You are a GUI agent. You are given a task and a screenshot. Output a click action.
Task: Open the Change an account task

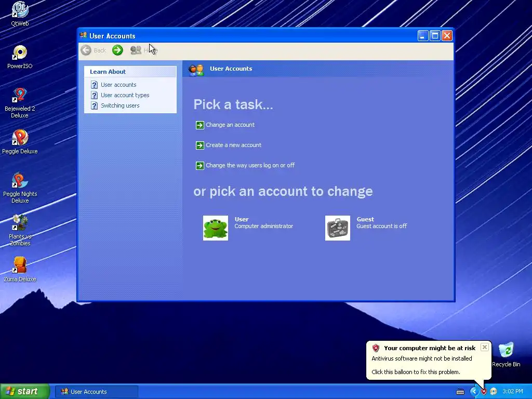tap(230, 125)
